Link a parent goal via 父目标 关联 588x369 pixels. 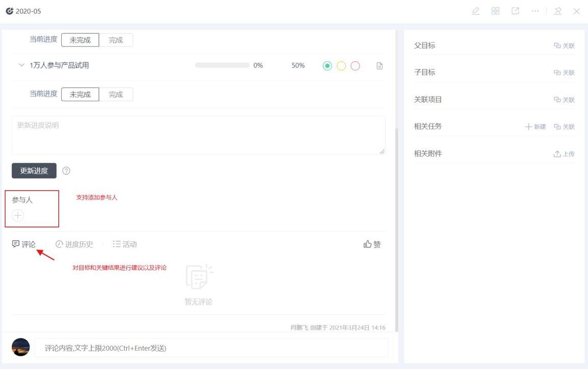click(565, 45)
